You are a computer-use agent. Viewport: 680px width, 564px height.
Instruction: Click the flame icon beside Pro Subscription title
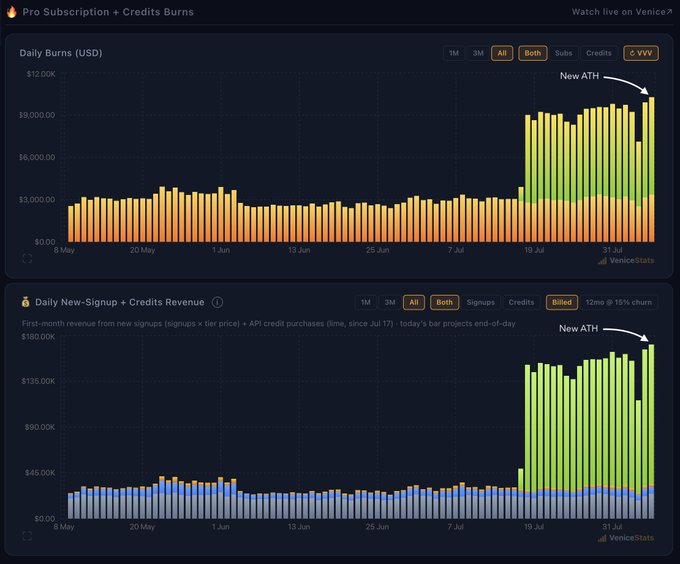pos(12,12)
